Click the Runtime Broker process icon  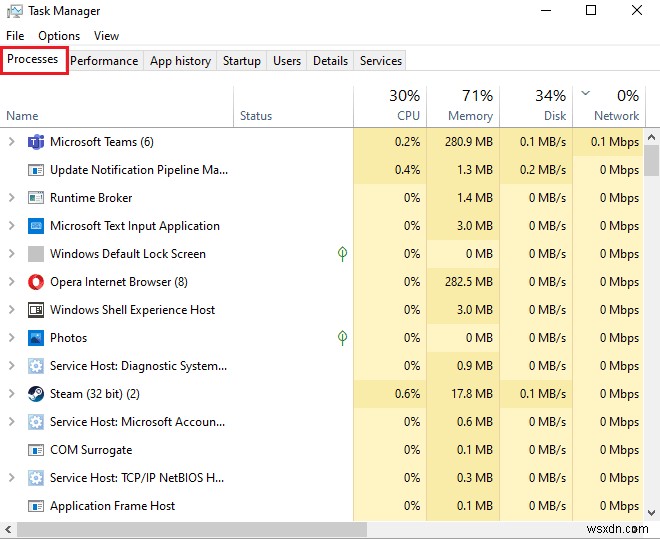36,198
